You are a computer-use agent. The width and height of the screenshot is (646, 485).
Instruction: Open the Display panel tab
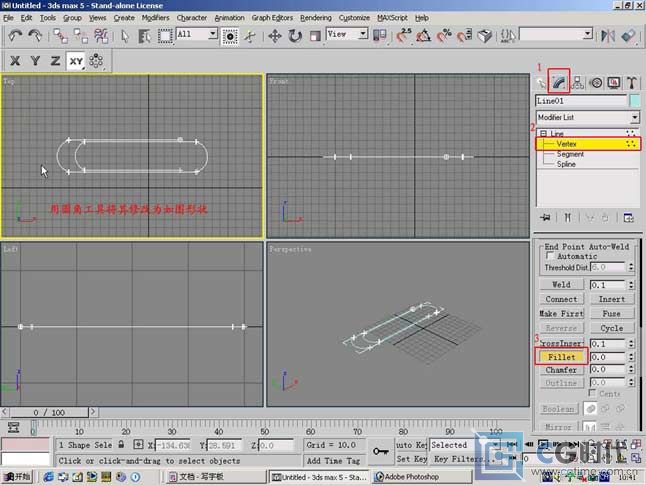coord(614,83)
